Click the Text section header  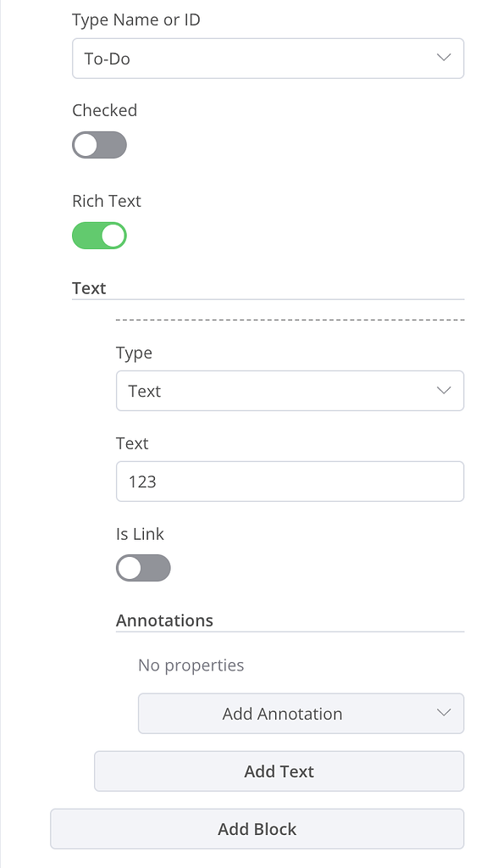[x=89, y=288]
